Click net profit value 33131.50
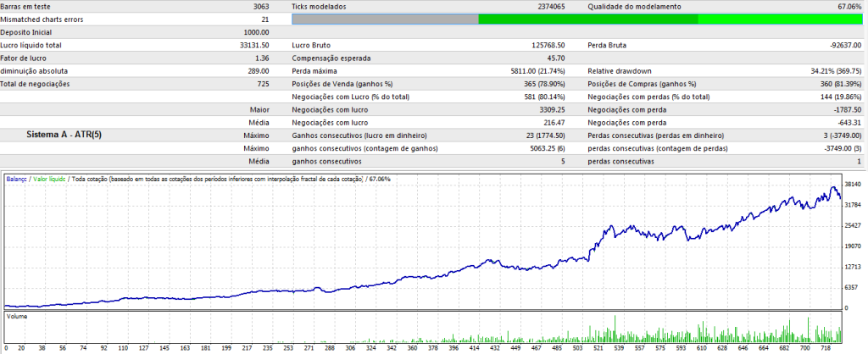The width and height of the screenshot is (868, 354). point(254,46)
